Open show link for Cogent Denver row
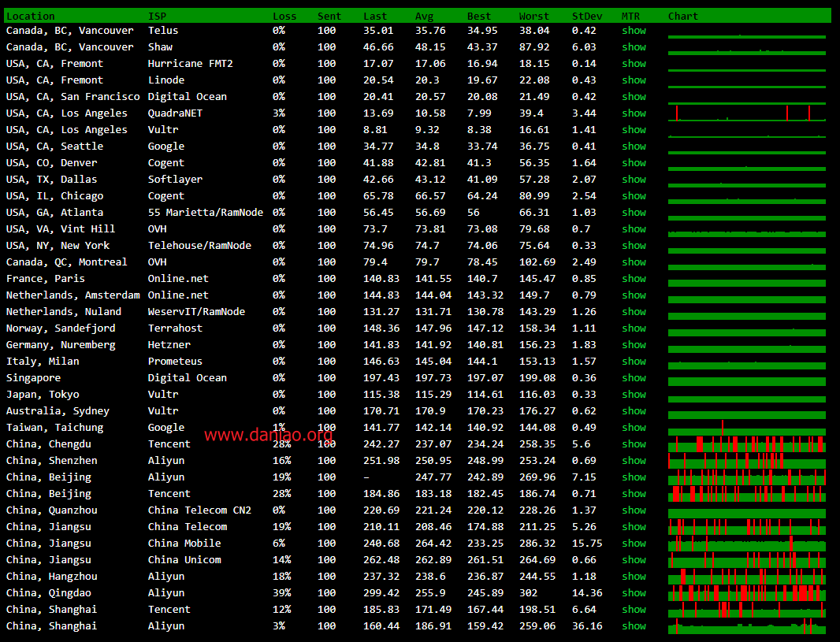The height and width of the screenshot is (642, 840). (x=634, y=163)
